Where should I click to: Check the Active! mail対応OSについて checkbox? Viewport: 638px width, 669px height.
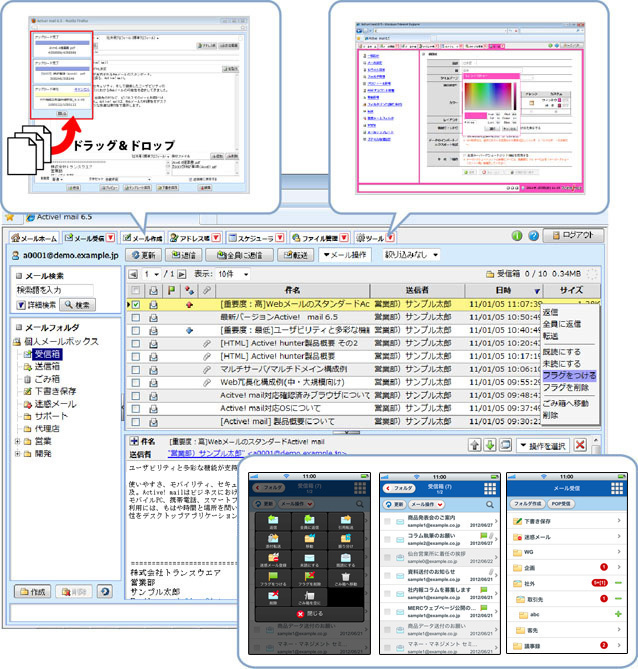coord(136,409)
